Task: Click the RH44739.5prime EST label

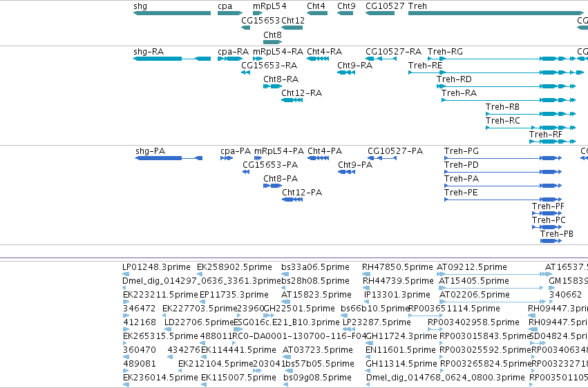Action: point(398,281)
